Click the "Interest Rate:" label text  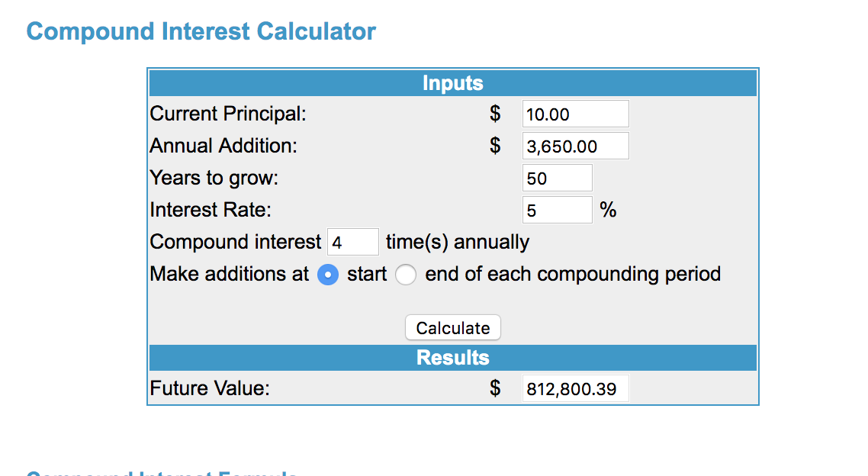(x=211, y=210)
